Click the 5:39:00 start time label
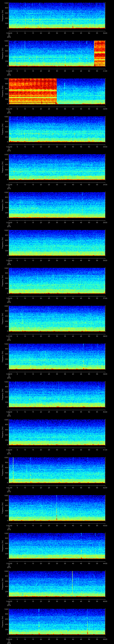This screenshot has height=644, width=114. [x=9, y=412]
